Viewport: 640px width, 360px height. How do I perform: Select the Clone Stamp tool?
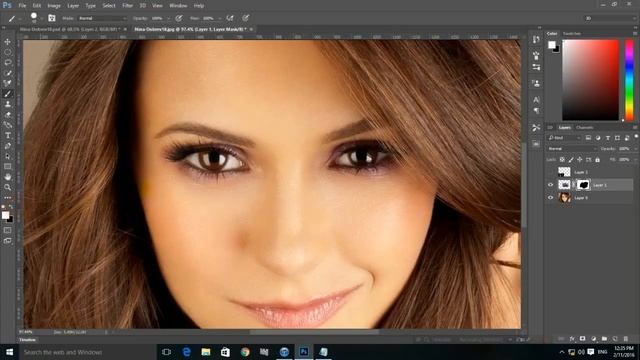[7, 104]
